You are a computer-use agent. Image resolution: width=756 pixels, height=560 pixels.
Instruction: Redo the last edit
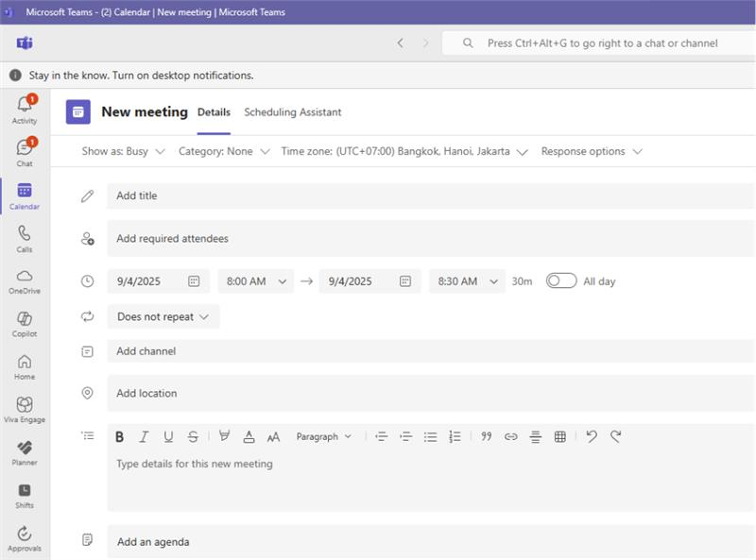(x=616, y=436)
